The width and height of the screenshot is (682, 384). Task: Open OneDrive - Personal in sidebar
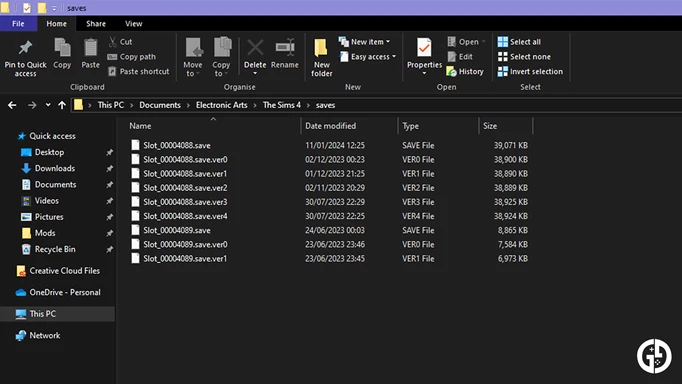pos(58,292)
